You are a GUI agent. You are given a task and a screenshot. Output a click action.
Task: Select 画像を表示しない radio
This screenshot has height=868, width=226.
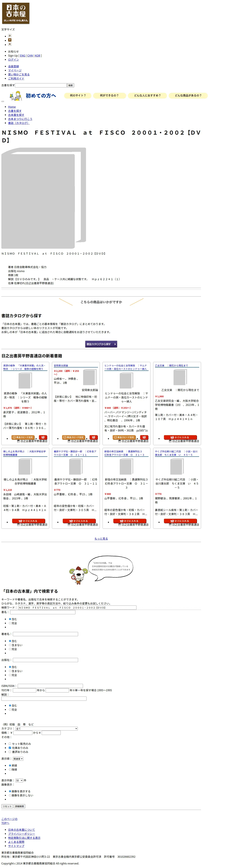click(x=10, y=795)
